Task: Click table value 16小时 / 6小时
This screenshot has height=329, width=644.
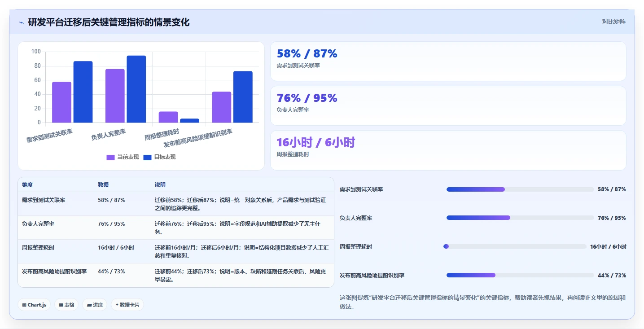Action: [x=116, y=248]
